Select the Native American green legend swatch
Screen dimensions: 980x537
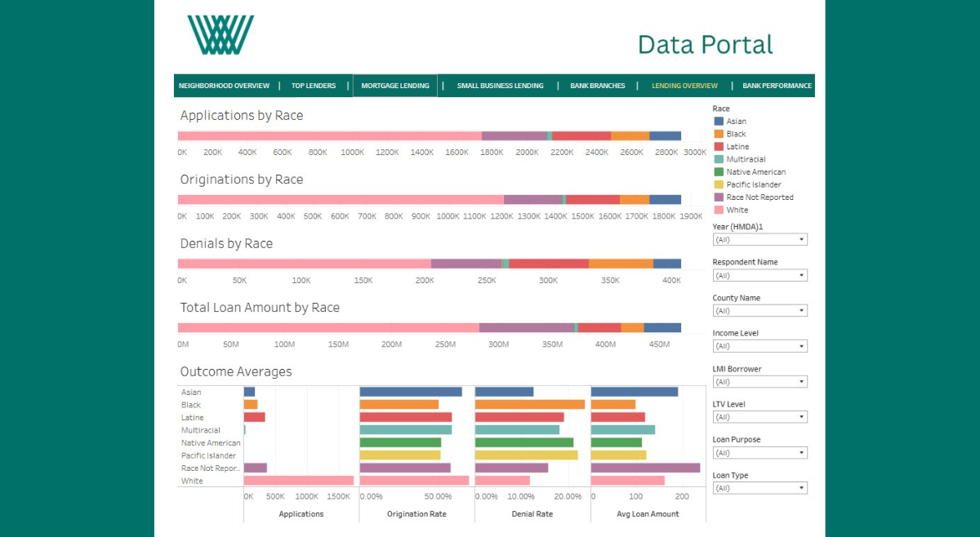coord(719,171)
